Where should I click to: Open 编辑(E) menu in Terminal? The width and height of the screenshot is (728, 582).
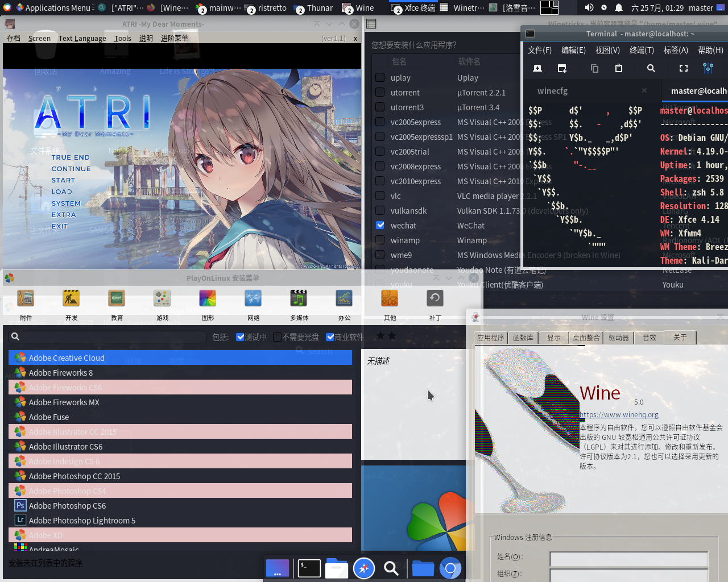coord(573,50)
